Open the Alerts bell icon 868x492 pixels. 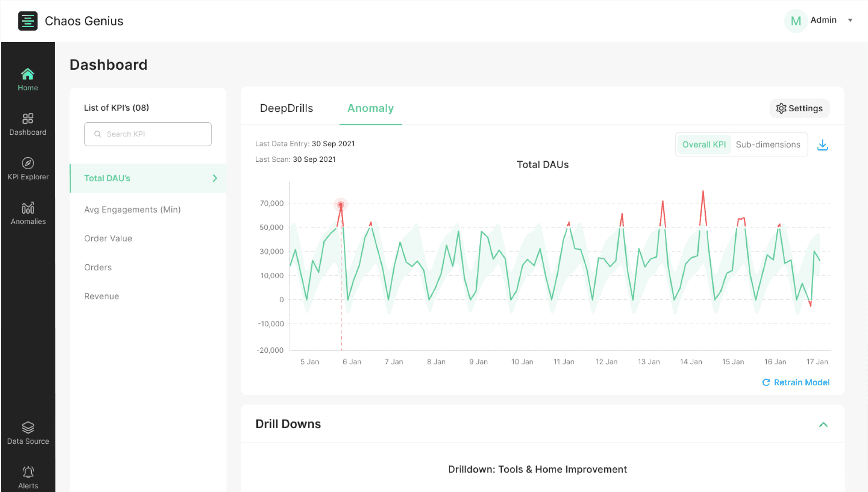click(28, 472)
